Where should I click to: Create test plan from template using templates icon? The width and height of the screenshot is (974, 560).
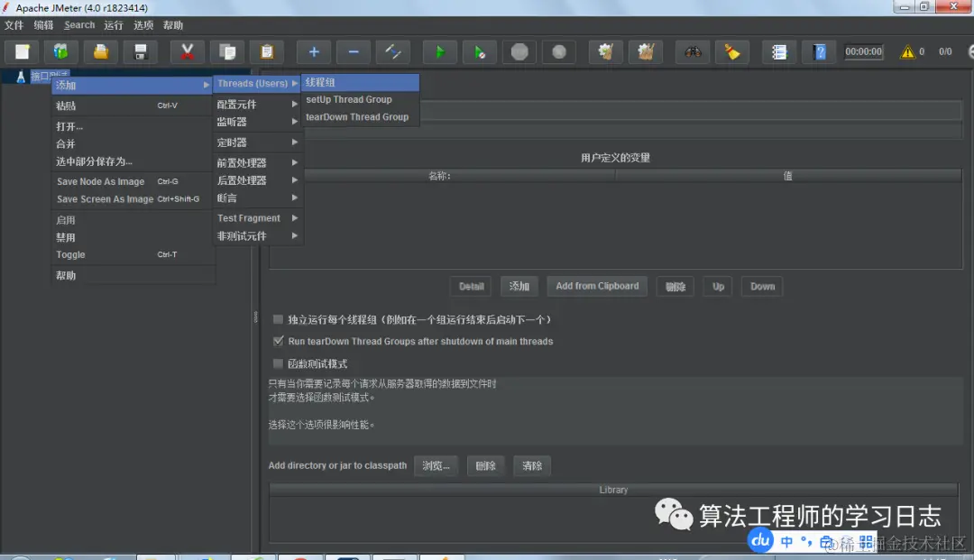[61, 51]
